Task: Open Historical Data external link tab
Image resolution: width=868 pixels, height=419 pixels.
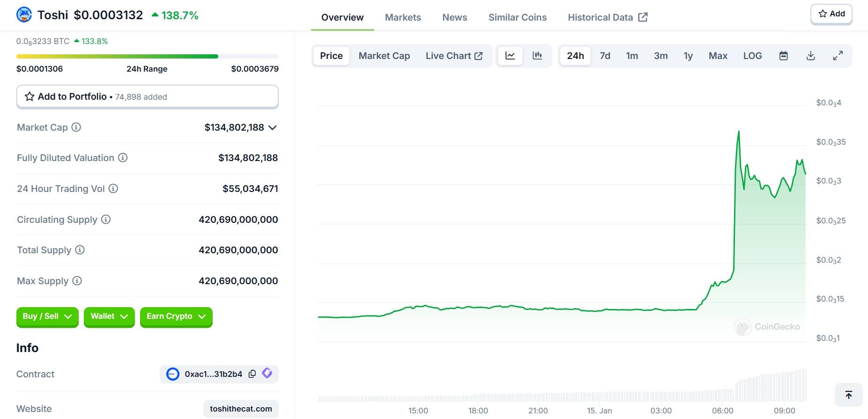Action: 608,17
